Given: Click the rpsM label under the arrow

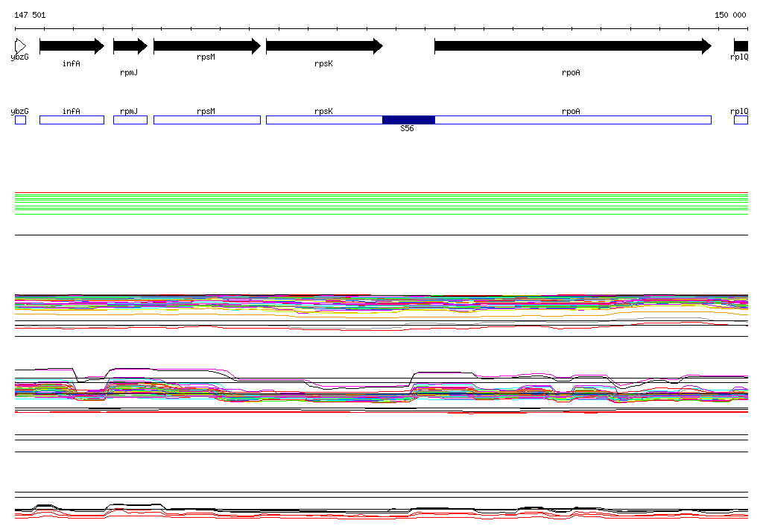Looking at the screenshot, I should click(206, 57).
